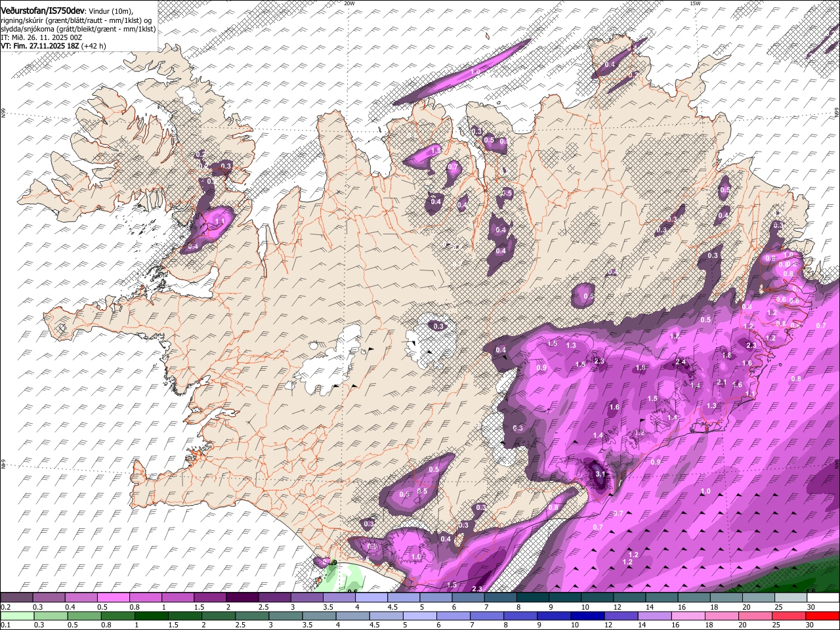
Task: Click the IT: Mið. 26. 11. 2025 00Z line
Action: pos(41,38)
